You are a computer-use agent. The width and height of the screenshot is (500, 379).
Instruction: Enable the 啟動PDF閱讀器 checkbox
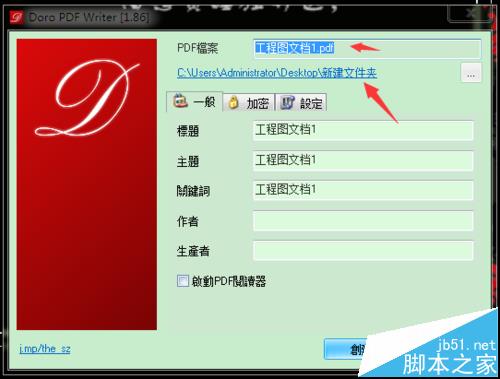183,281
